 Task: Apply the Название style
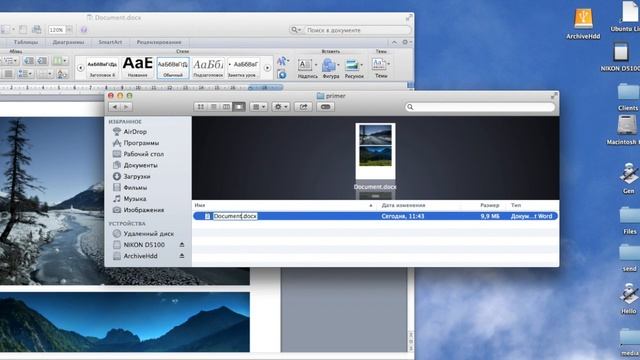[x=138, y=68]
